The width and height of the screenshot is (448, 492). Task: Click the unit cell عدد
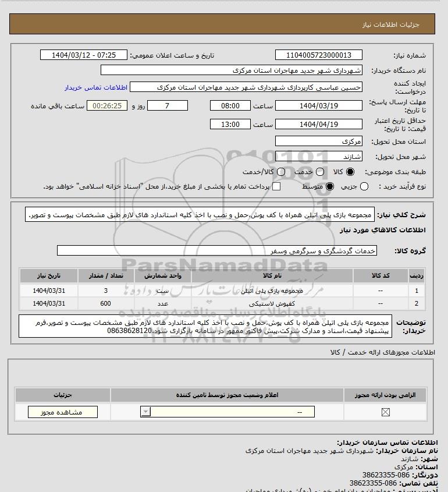tap(163, 304)
